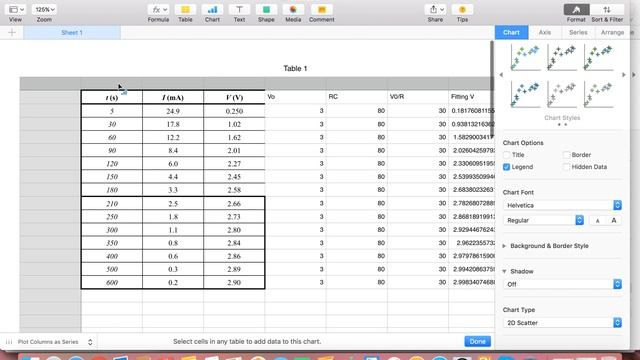This screenshot has height=360, width=640.
Task: Select cell with value 2.90
Action: click(234, 282)
